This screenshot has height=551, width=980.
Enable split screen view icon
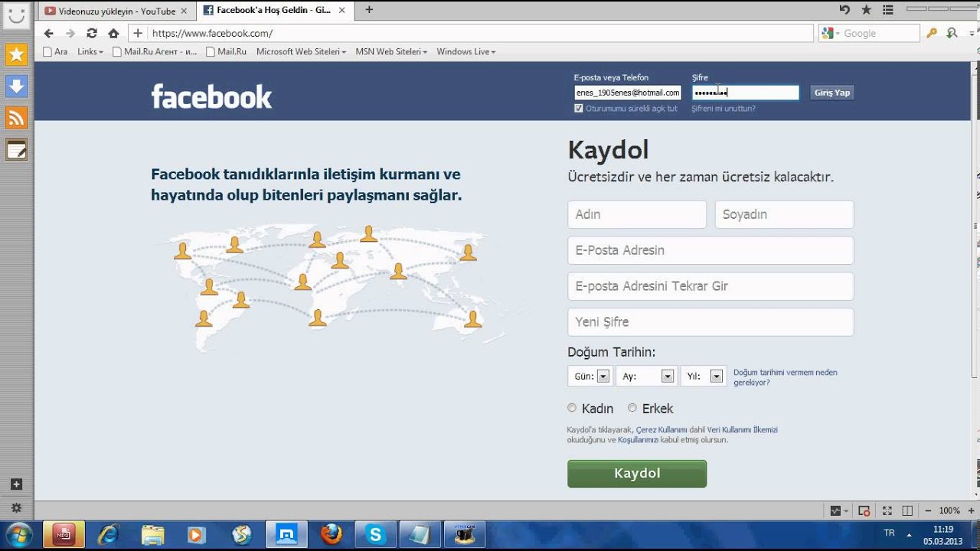click(x=907, y=510)
